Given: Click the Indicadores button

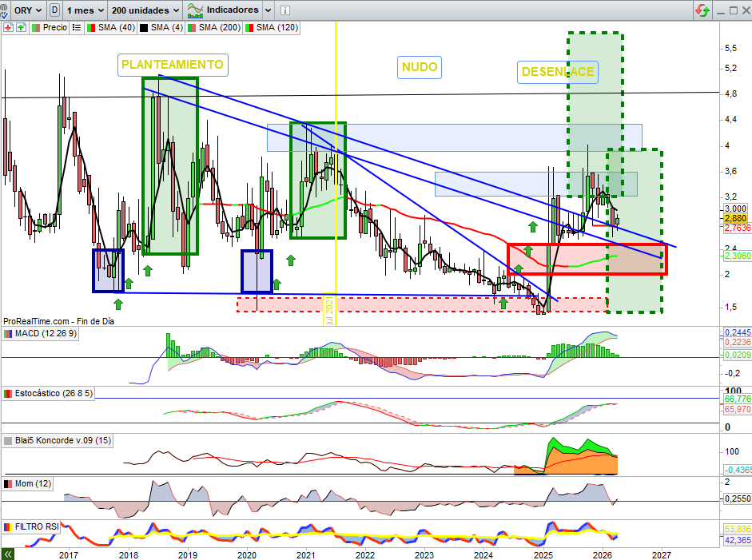Looking at the screenshot, I should (223, 10).
